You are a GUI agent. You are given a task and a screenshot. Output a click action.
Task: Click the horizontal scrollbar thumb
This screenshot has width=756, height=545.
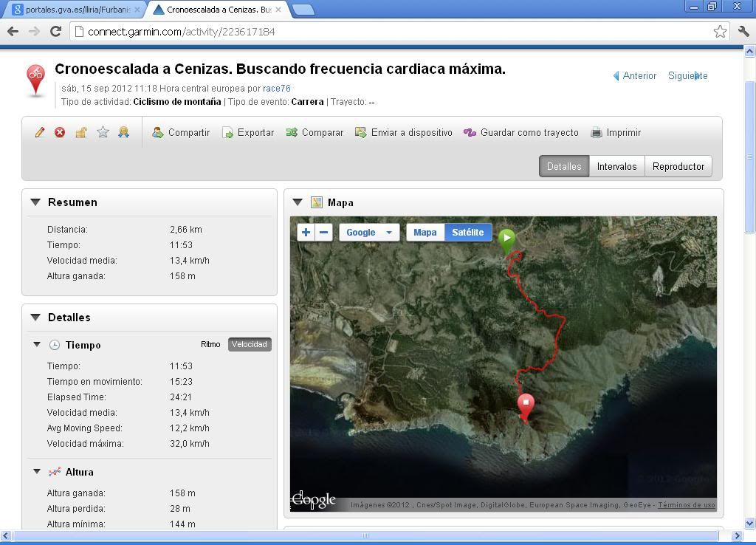tap(365, 535)
